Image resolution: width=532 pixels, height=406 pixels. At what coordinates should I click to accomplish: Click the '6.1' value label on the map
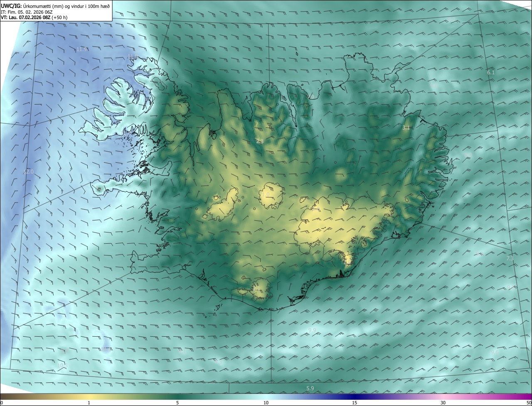click(491, 73)
